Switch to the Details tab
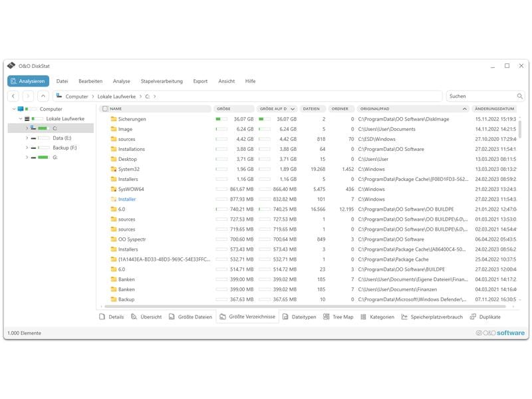The image size is (532, 399). 112,317
